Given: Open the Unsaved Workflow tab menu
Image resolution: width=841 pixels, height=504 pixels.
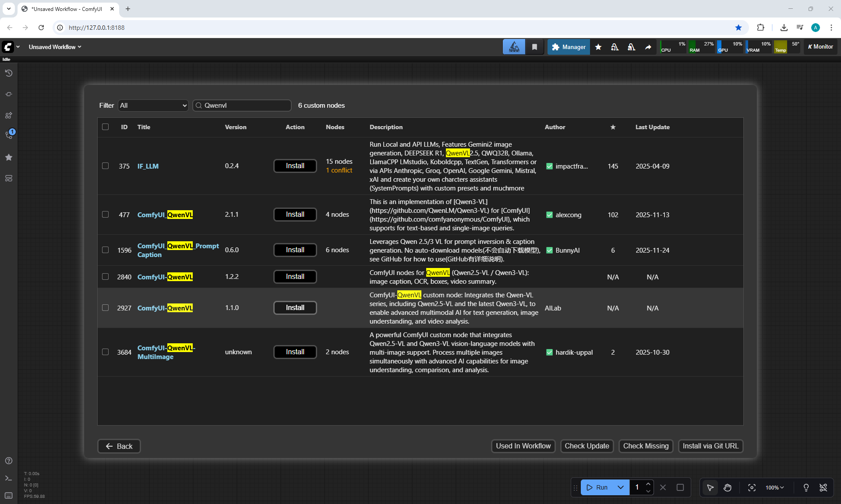Looking at the screenshot, I should [x=55, y=47].
